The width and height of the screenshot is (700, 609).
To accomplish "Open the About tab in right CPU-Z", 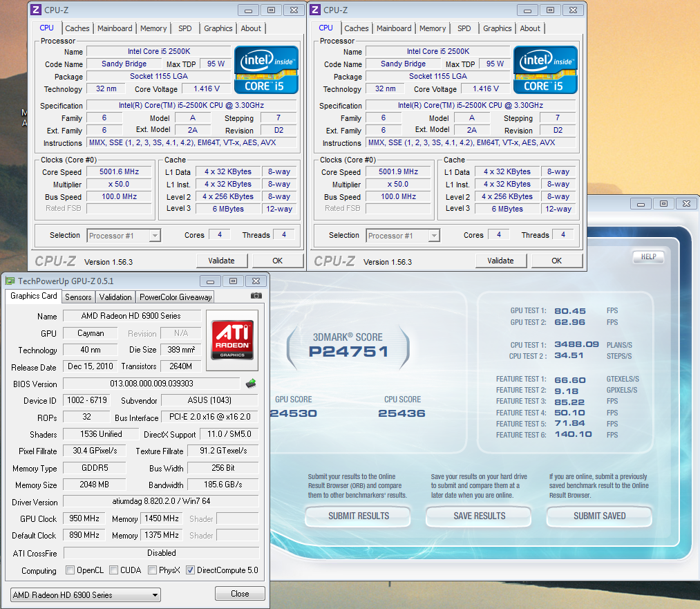I will pos(530,28).
